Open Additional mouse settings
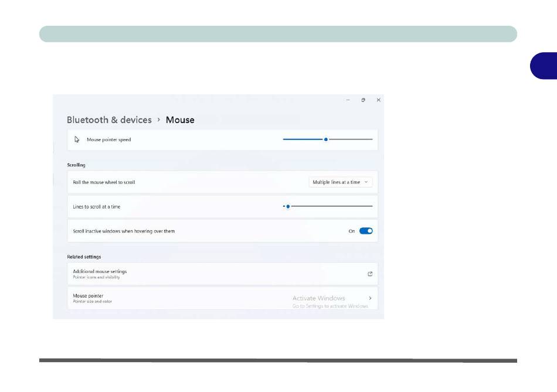Image resolution: width=557 pixels, height=392 pixels. click(100, 272)
